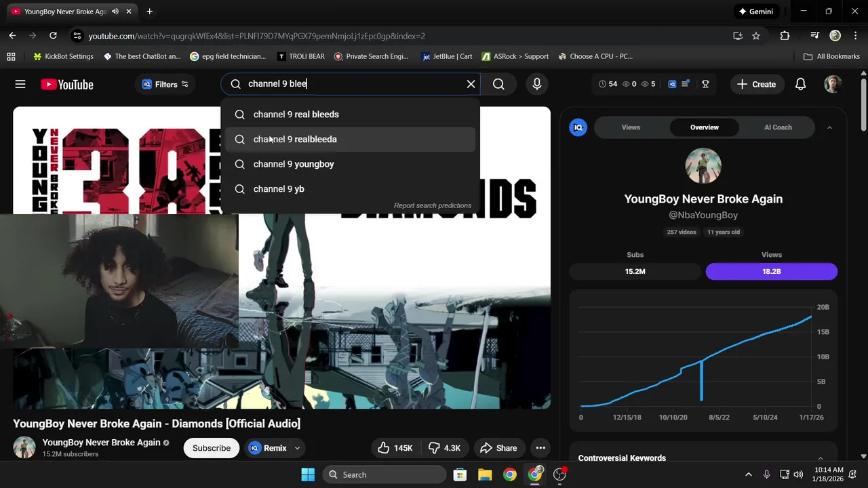
Task: Show hidden system tray icons
Action: [749, 474]
